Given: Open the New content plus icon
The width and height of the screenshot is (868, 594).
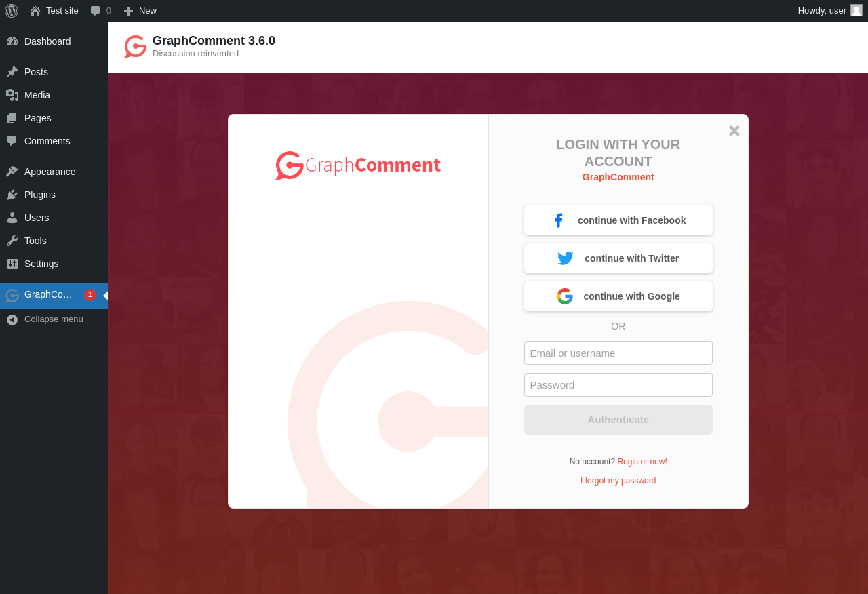Looking at the screenshot, I should (x=128, y=11).
